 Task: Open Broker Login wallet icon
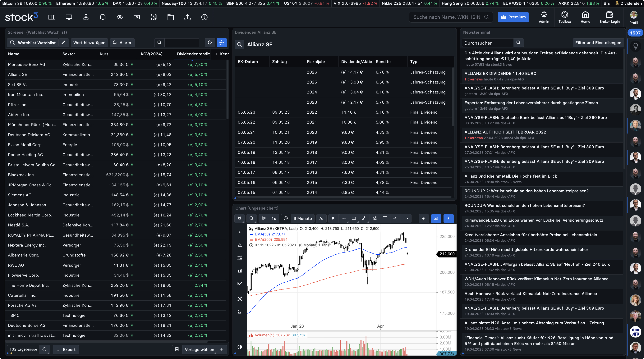(x=609, y=17)
